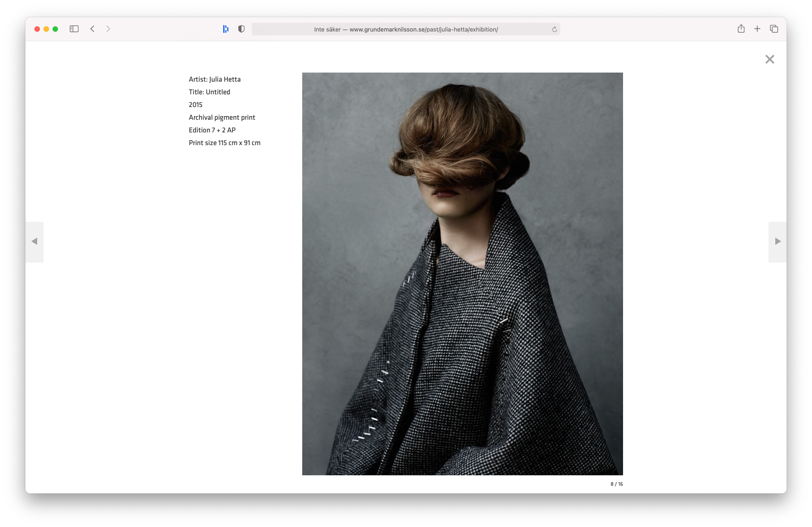
Task: Click the green full-screen window button
Action: pyautogui.click(x=55, y=29)
